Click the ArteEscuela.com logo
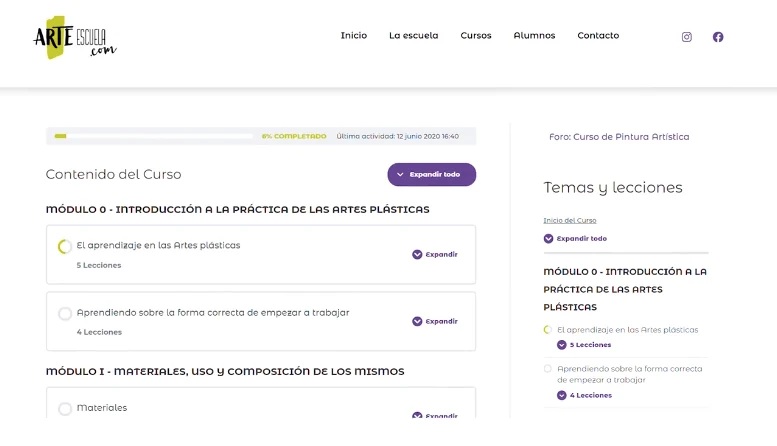The width and height of the screenshot is (777, 446). [x=75, y=38]
